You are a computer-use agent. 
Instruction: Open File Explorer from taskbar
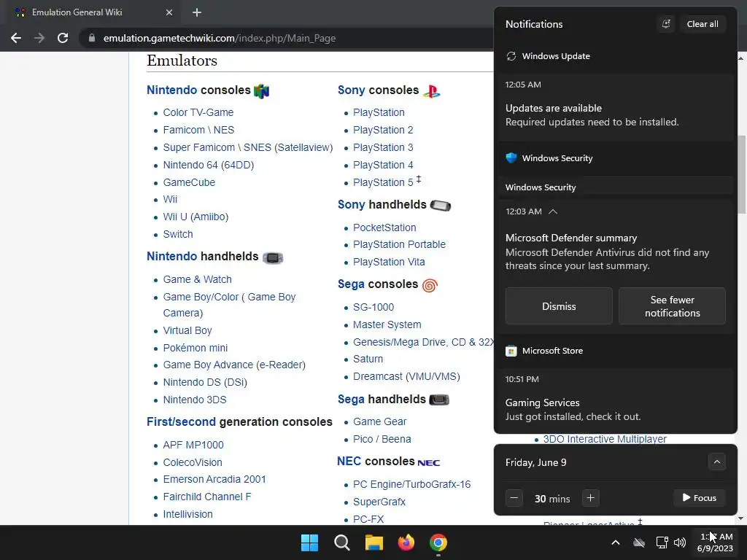pyautogui.click(x=374, y=542)
